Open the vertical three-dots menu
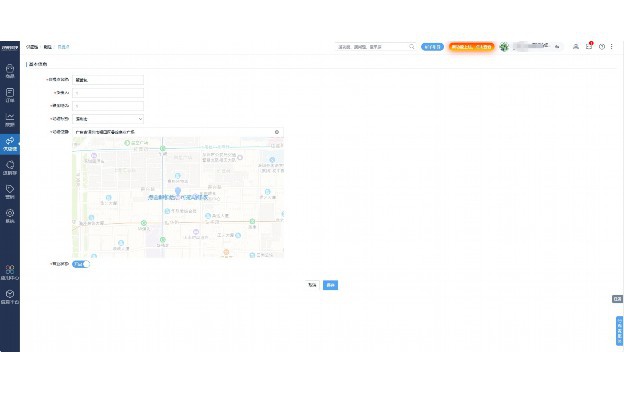 [612, 47]
